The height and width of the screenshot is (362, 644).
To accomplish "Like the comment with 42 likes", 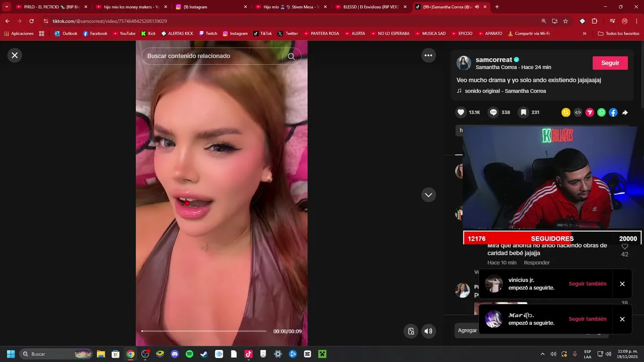I will tap(624, 246).
